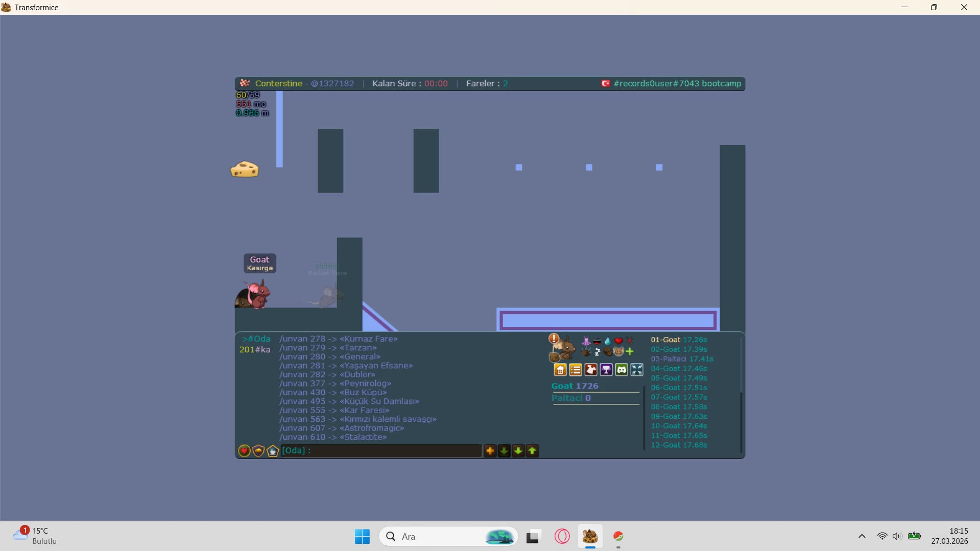980x551 pixels.
Task: Click chat line /unvan 610 «Stalactite»
Action: 333,437
